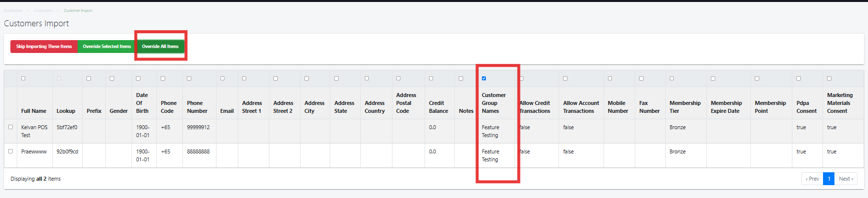Tick the Membership Point column checkbox
The image size is (868, 198).
point(757,78)
